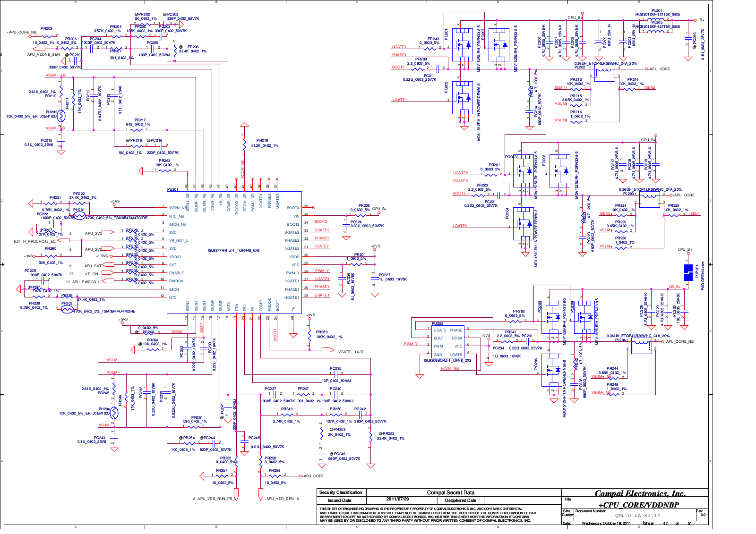Select the 'PR217' resistor label

[140, 120]
